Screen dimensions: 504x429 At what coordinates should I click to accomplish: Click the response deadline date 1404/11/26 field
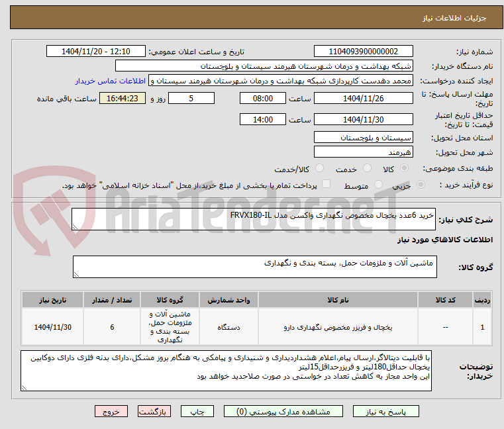[363, 98]
